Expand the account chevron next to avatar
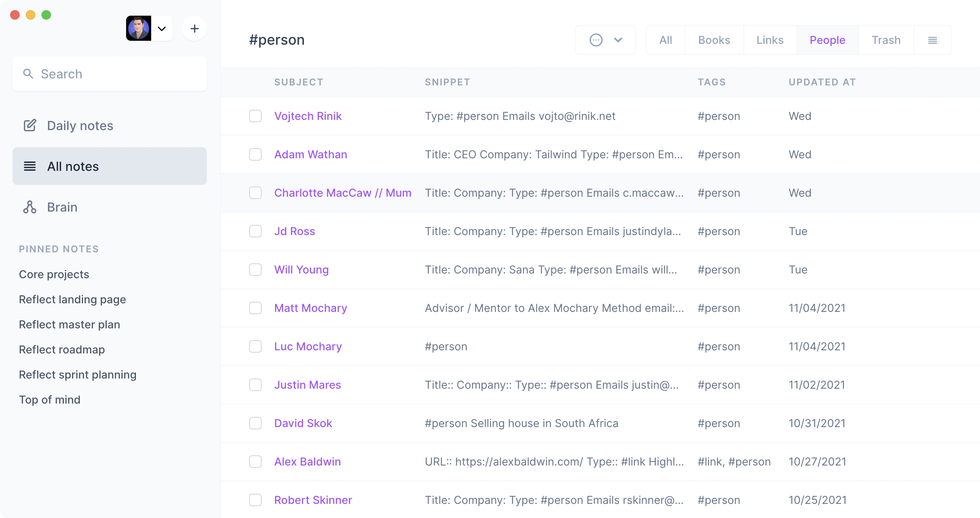This screenshot has height=518, width=980. (162, 29)
